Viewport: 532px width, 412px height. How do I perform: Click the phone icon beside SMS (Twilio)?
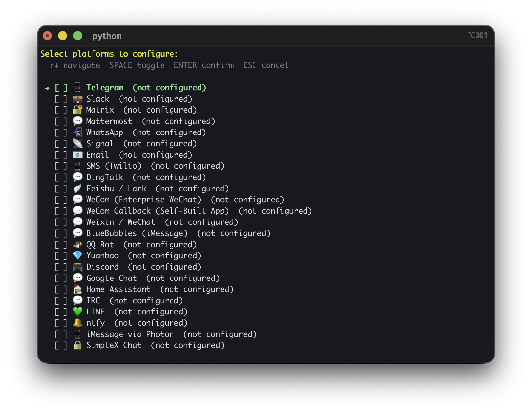pyautogui.click(x=77, y=166)
